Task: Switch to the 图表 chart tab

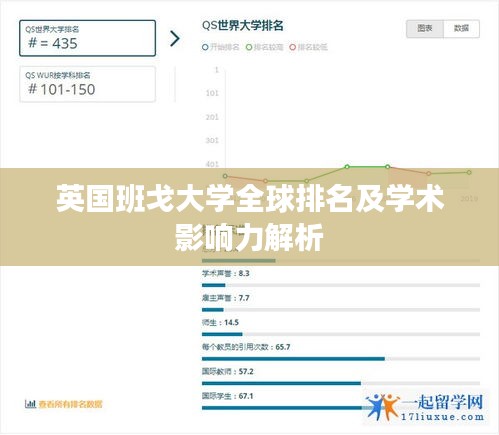Action: [x=425, y=29]
